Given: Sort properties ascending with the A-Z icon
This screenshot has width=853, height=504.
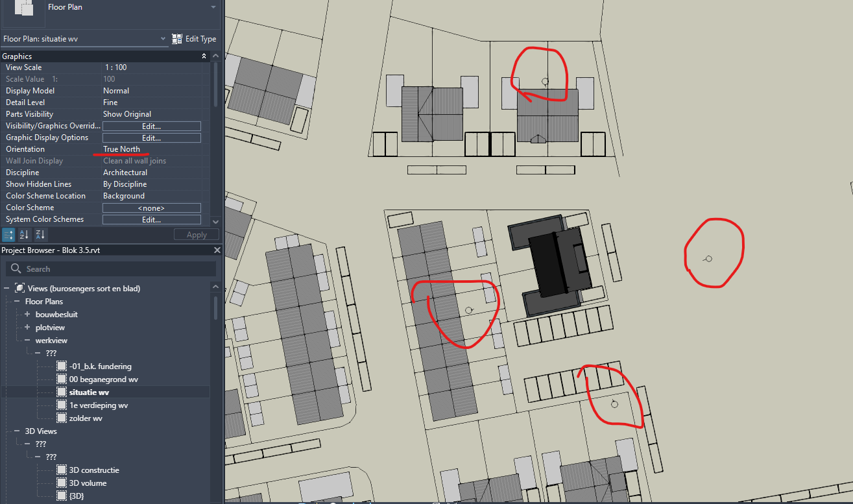Looking at the screenshot, I should click(24, 235).
